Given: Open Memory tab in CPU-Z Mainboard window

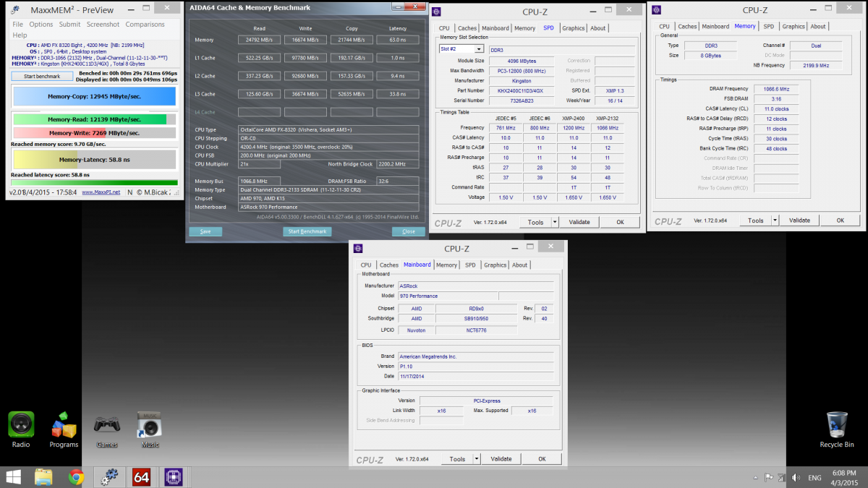Looking at the screenshot, I should [446, 265].
